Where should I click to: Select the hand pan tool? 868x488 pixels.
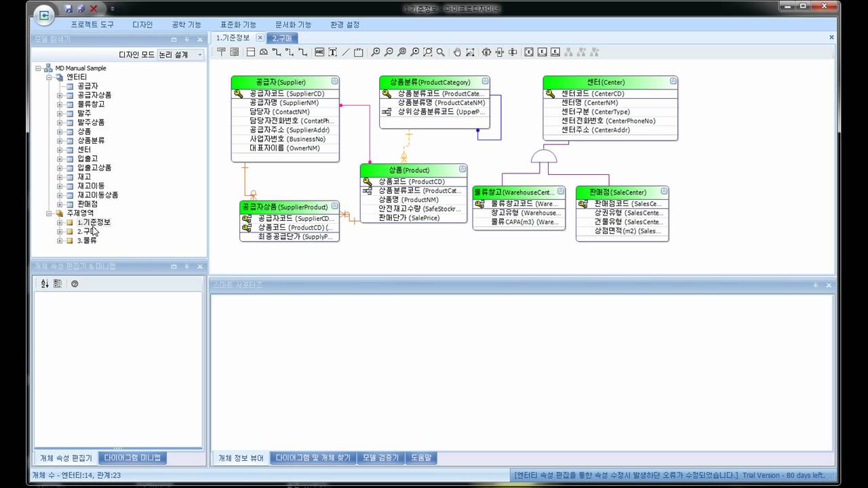point(457,52)
